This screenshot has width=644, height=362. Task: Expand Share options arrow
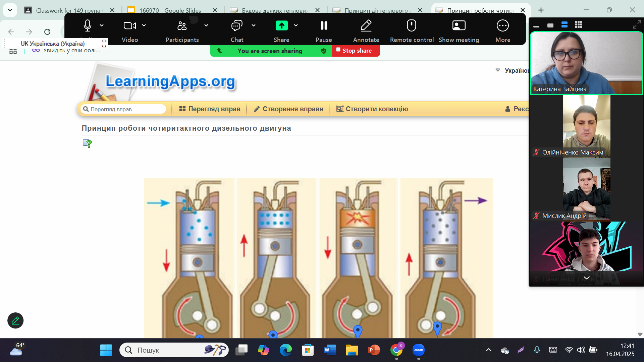point(296,25)
